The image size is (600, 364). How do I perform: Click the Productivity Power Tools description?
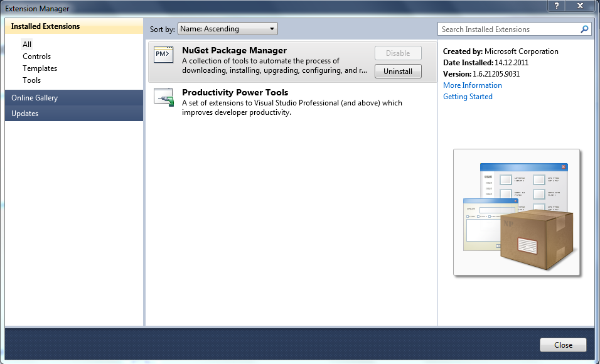pyautogui.click(x=292, y=107)
